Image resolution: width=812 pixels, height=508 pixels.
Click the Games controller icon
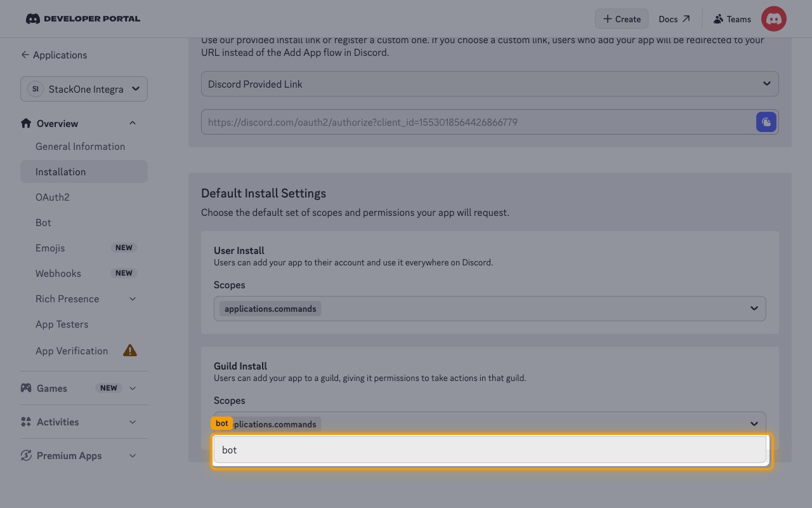tap(26, 388)
